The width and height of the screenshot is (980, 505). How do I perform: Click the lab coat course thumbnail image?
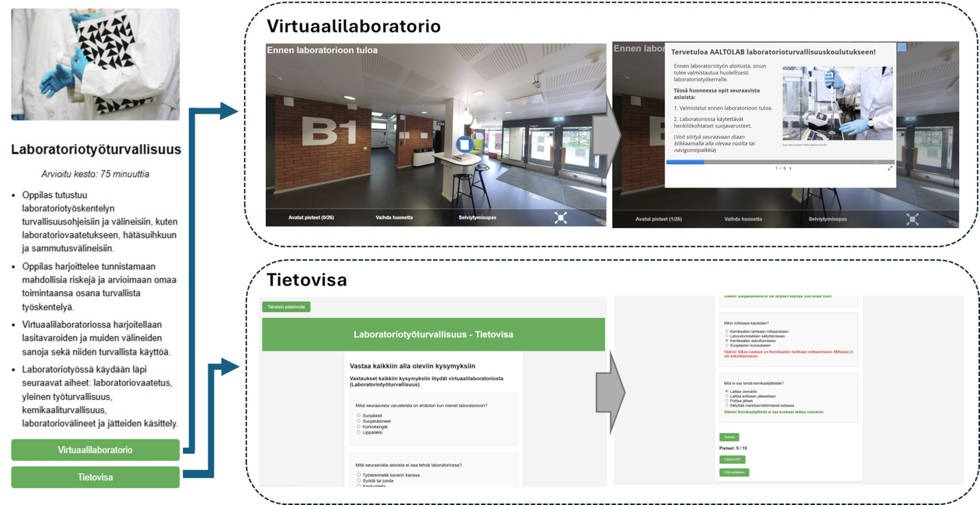pyautogui.click(x=95, y=64)
